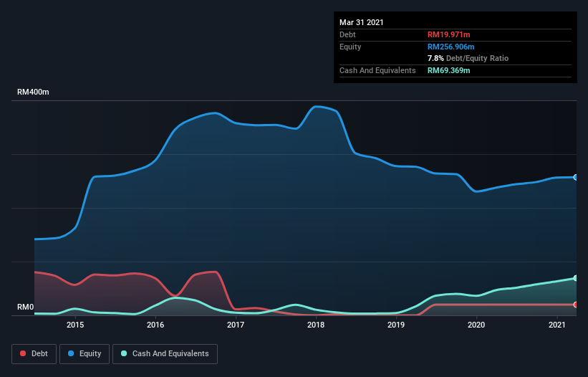
Task: Click the 2021 x-axis year label
Action: [557, 325]
